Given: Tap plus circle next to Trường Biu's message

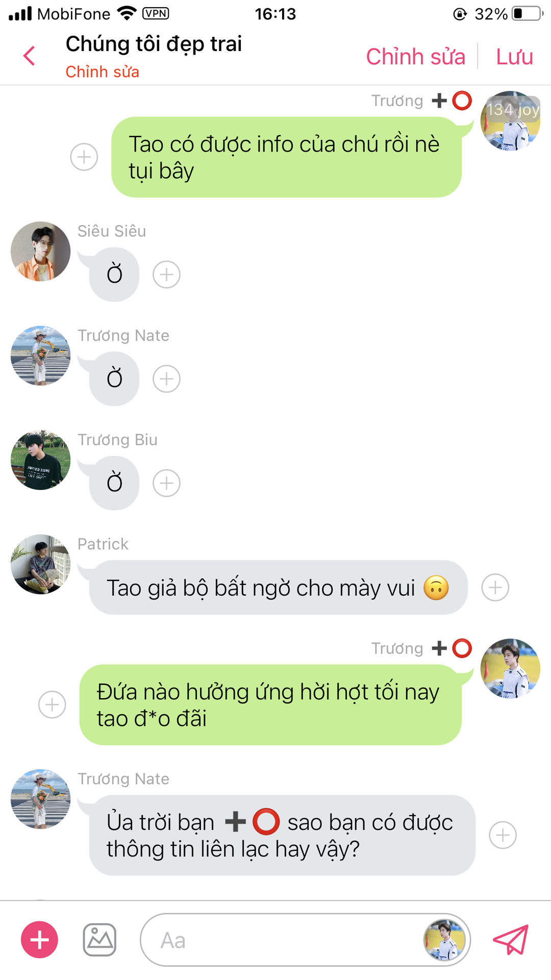Looking at the screenshot, I should pyautogui.click(x=167, y=483).
